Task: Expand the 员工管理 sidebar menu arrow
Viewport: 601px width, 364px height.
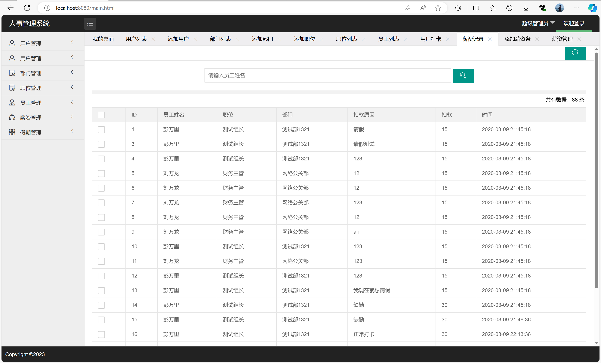Action: point(72,102)
